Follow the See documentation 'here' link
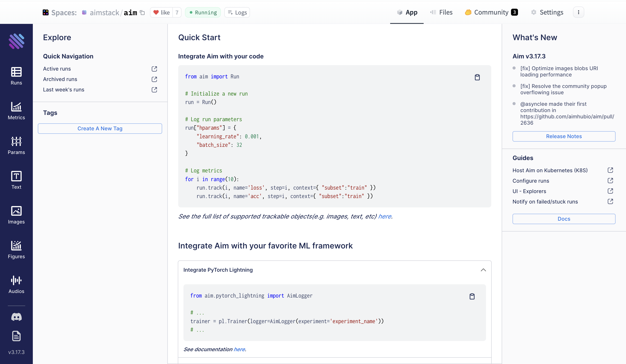 point(239,349)
